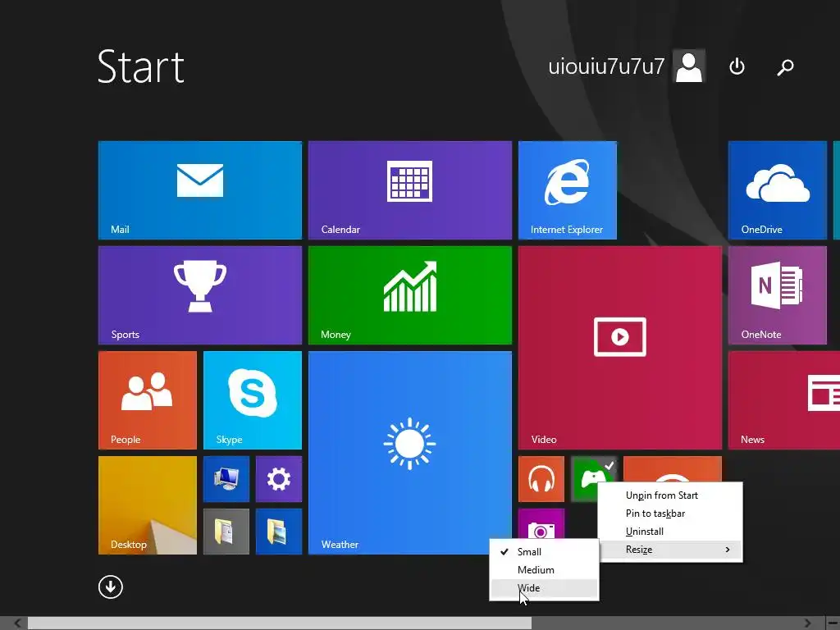Open the News tile
The width and height of the screenshot is (840, 630).
(784, 400)
